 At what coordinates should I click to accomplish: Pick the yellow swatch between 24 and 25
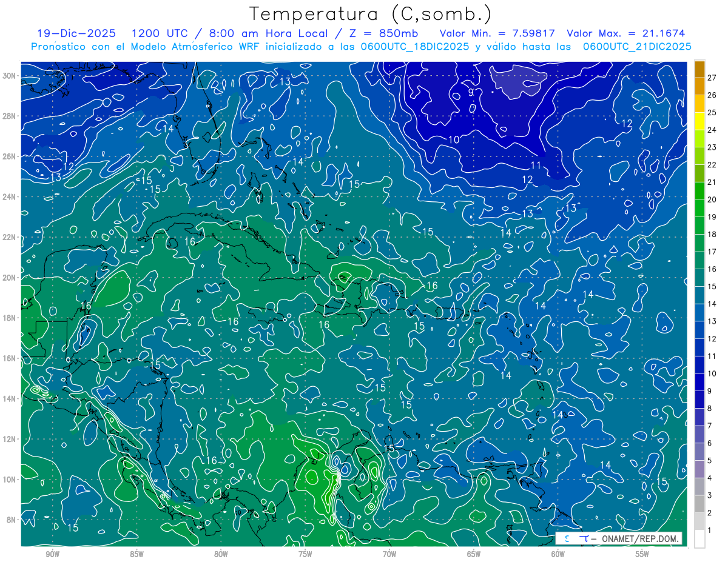coord(699,121)
